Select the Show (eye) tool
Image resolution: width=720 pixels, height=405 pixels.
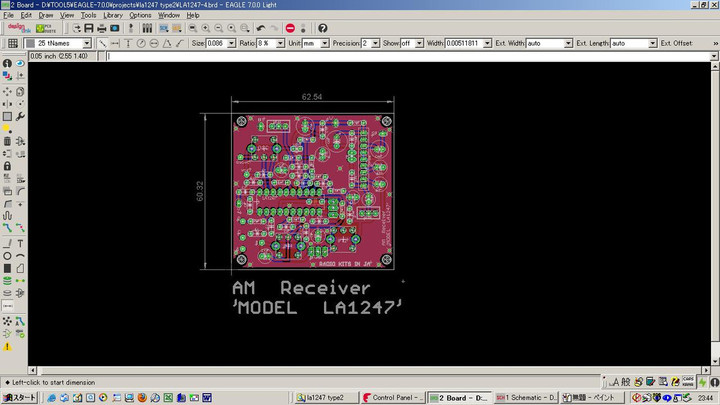tap(20, 63)
